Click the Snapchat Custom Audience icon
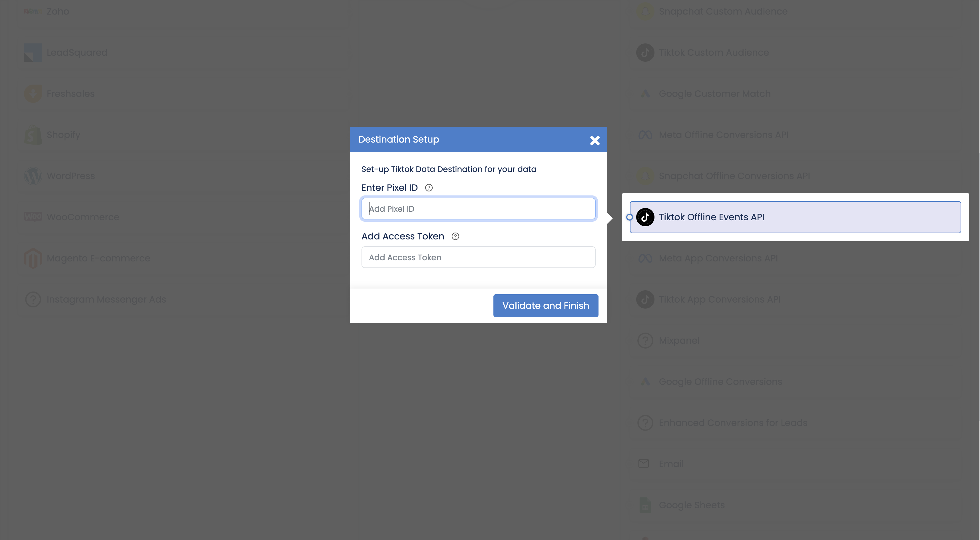The width and height of the screenshot is (980, 540). point(645,11)
